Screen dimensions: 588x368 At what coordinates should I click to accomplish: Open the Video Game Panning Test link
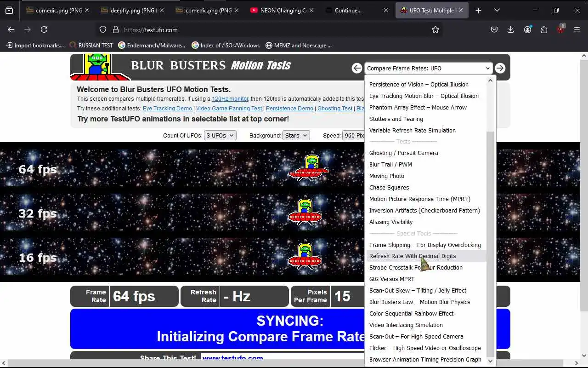pyautogui.click(x=229, y=109)
